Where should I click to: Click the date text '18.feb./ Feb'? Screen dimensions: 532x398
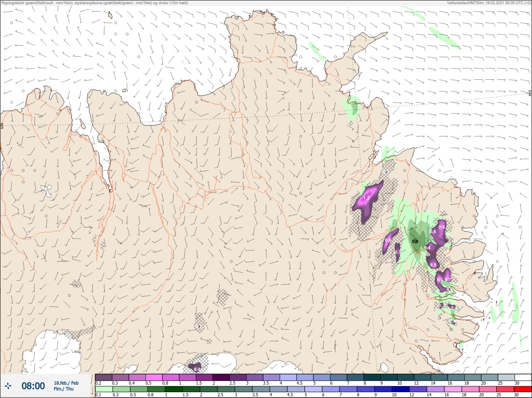(x=66, y=383)
